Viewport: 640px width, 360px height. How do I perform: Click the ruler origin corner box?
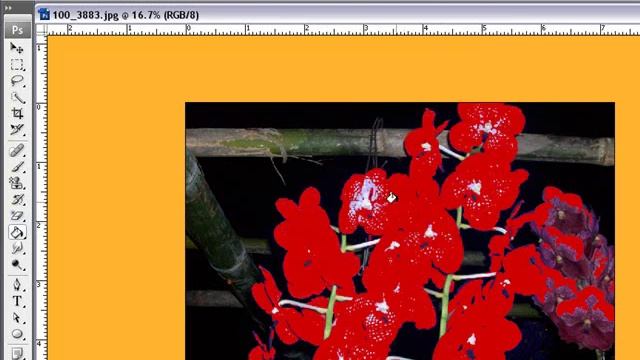41,29
